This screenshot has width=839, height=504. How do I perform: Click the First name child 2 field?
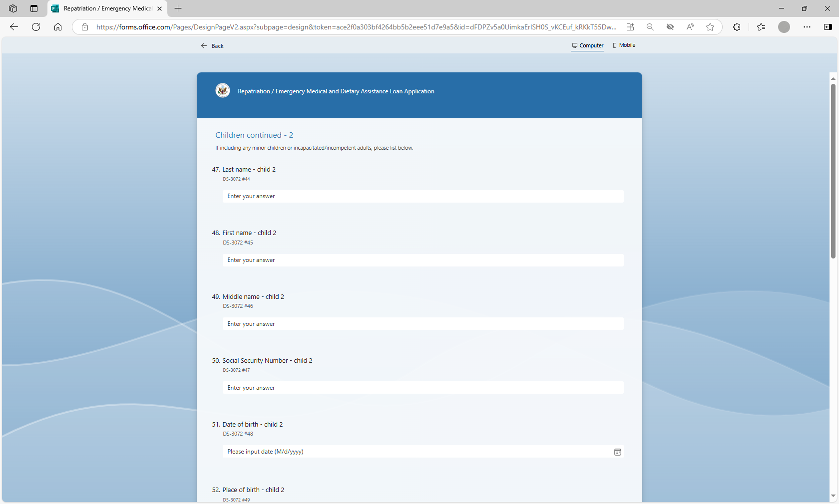click(x=422, y=260)
